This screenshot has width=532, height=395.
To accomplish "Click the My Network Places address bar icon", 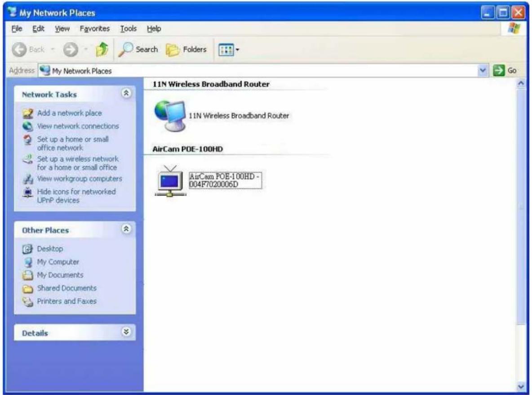I will pyautogui.click(x=45, y=70).
